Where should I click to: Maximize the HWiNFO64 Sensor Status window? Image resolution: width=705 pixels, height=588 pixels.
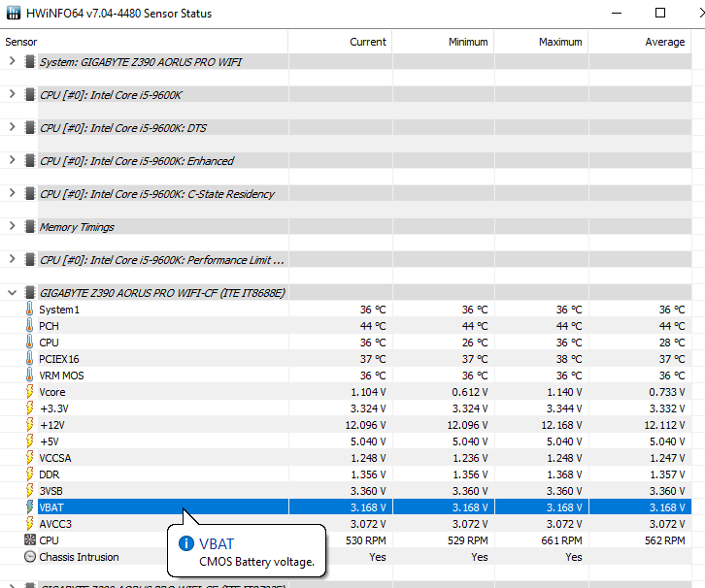point(660,13)
